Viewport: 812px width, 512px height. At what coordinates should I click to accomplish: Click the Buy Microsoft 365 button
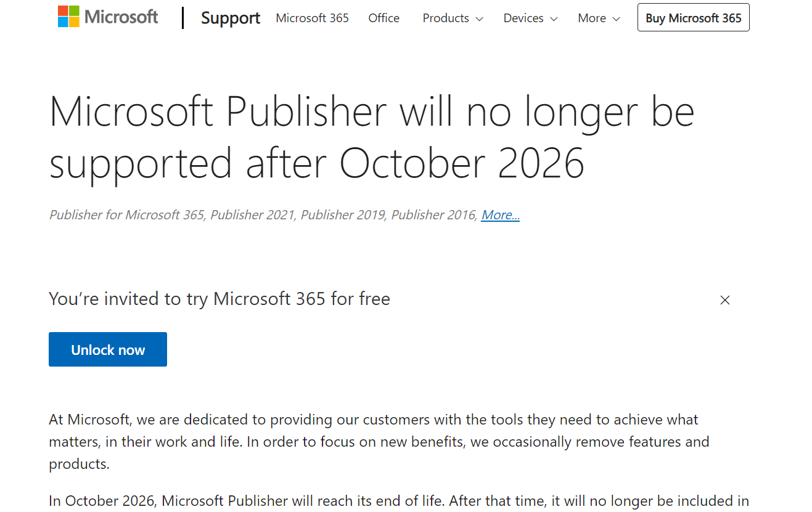click(693, 17)
